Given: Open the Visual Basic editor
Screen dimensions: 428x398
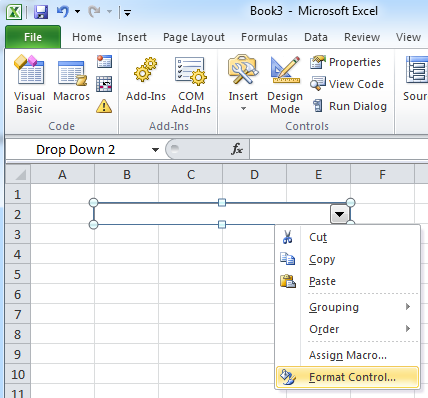Looking at the screenshot, I should (29, 85).
